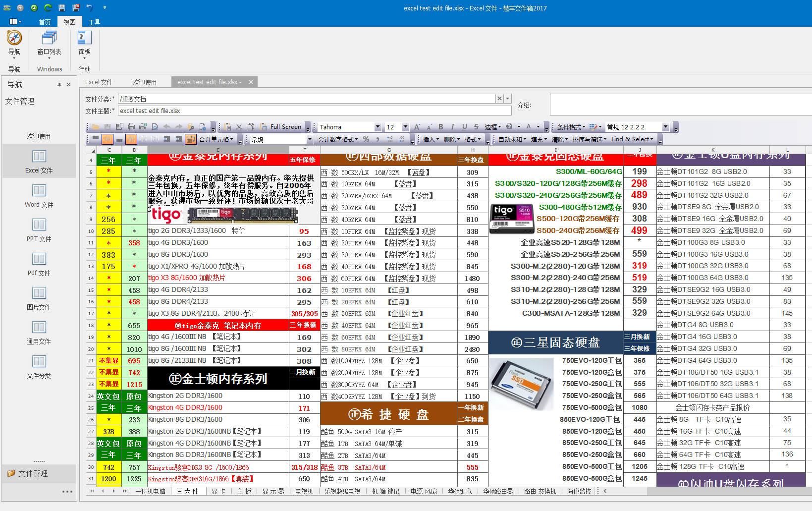Click the increase font size icon
This screenshot has height=511, width=812.
417,127
